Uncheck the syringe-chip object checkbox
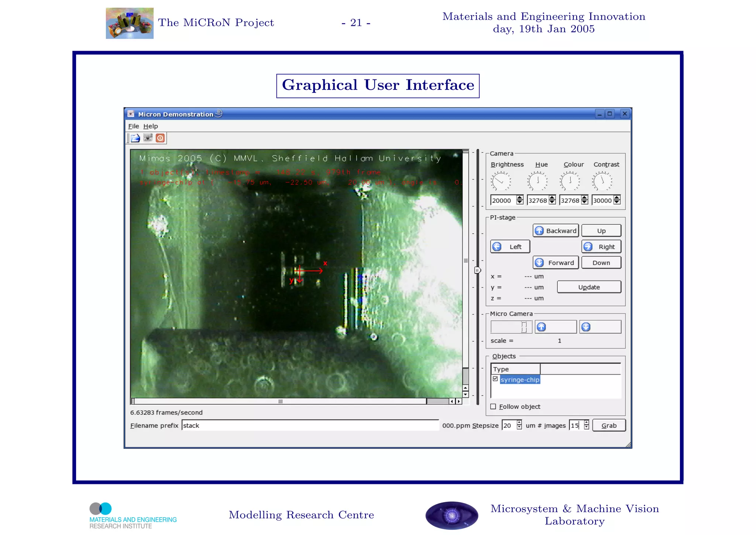The width and height of the screenshot is (756, 535). point(495,379)
